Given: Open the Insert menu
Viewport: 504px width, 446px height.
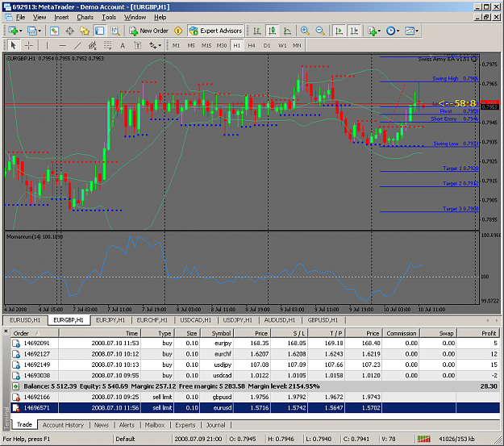Looking at the screenshot, I should [x=61, y=18].
